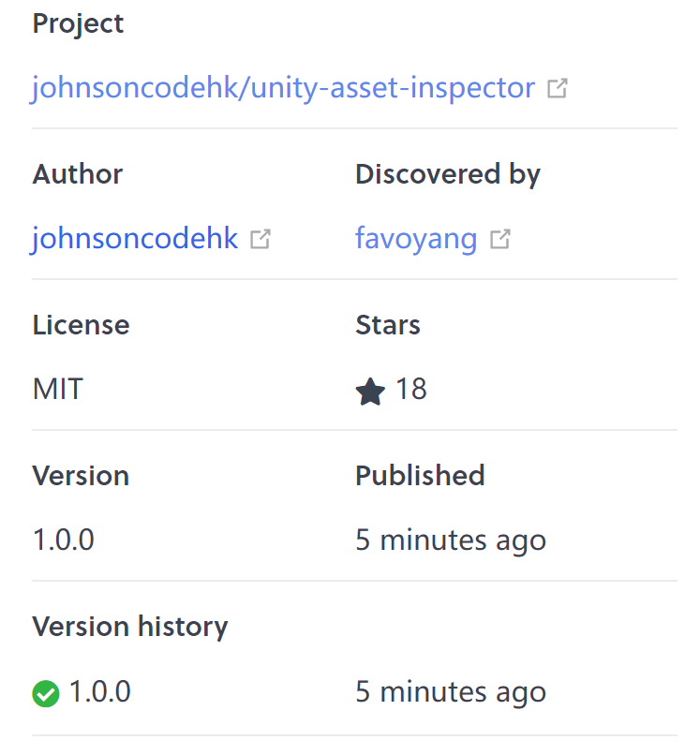The image size is (700, 755).
Task: Click the green checkmark beside version 1.0.0
Action: pos(45,692)
